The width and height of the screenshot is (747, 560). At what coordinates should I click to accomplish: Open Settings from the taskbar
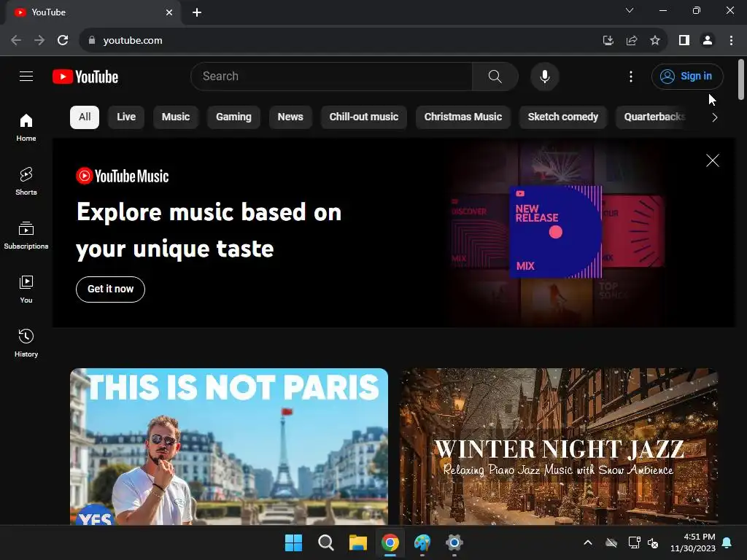click(x=454, y=542)
